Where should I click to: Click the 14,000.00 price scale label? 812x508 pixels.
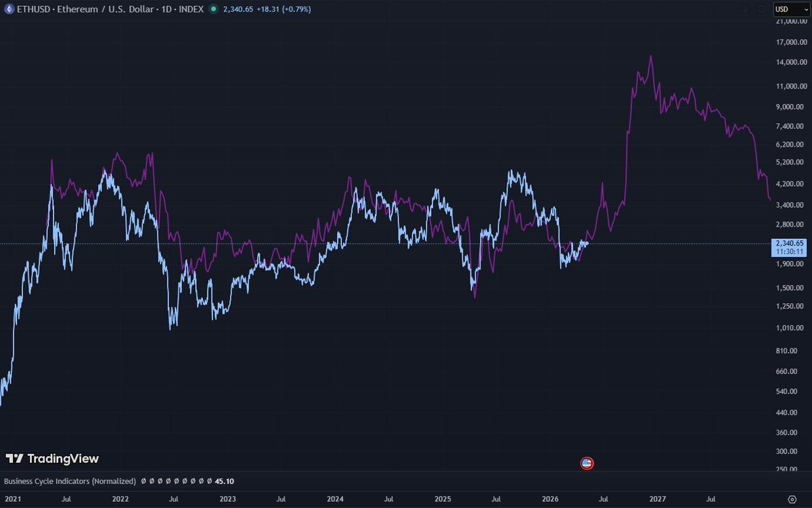tap(790, 63)
